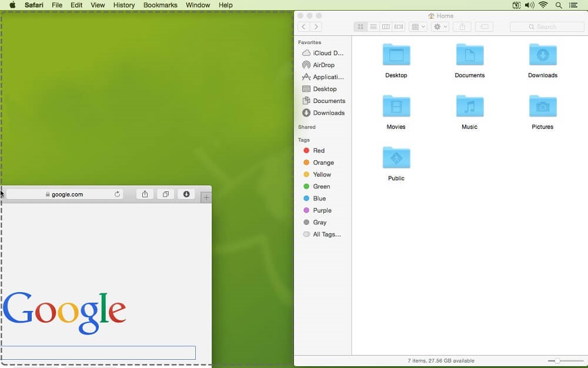Go back in Finder window
Image resolution: width=588 pixels, height=368 pixels.
304,26
